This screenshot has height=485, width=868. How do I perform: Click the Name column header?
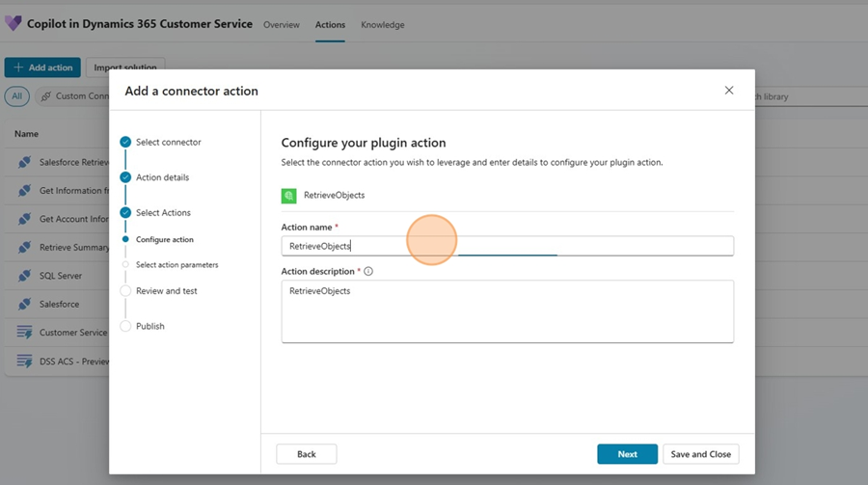27,134
